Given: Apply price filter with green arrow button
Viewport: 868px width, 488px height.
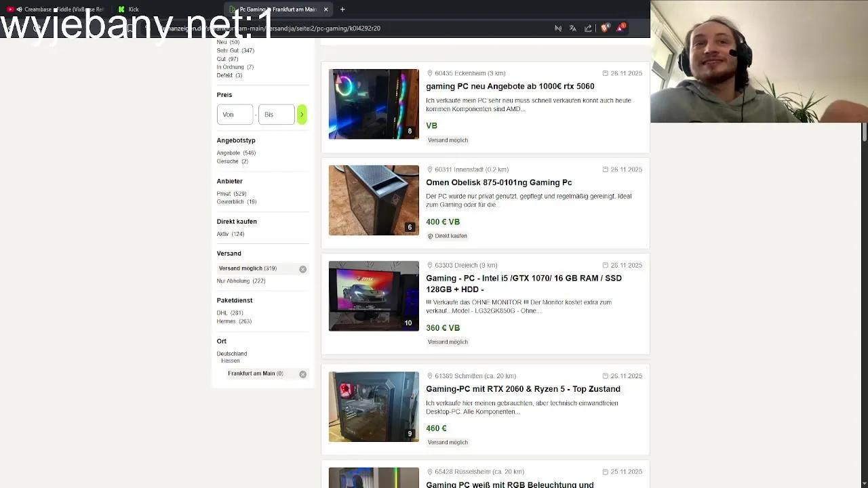Looking at the screenshot, I should click(302, 115).
